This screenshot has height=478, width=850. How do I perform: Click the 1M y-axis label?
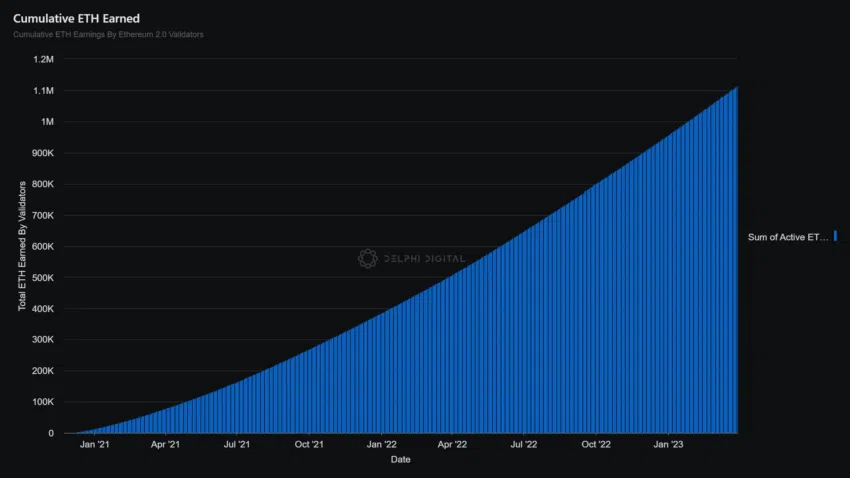tap(46, 122)
